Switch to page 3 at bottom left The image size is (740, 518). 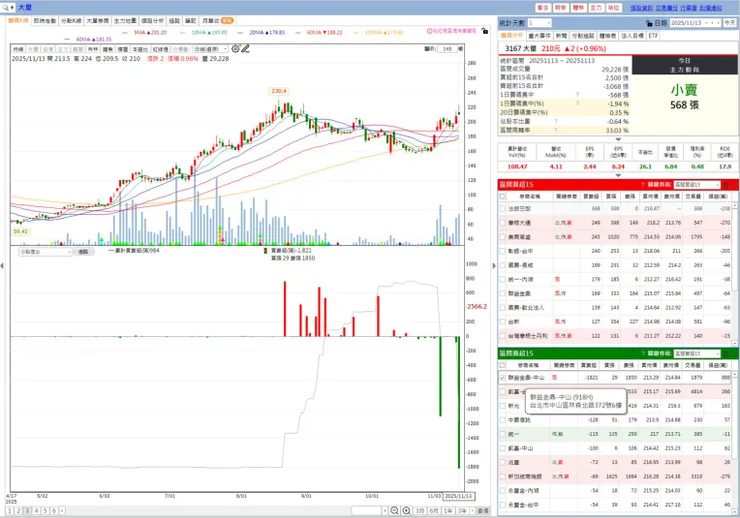pyautogui.click(x=27, y=510)
